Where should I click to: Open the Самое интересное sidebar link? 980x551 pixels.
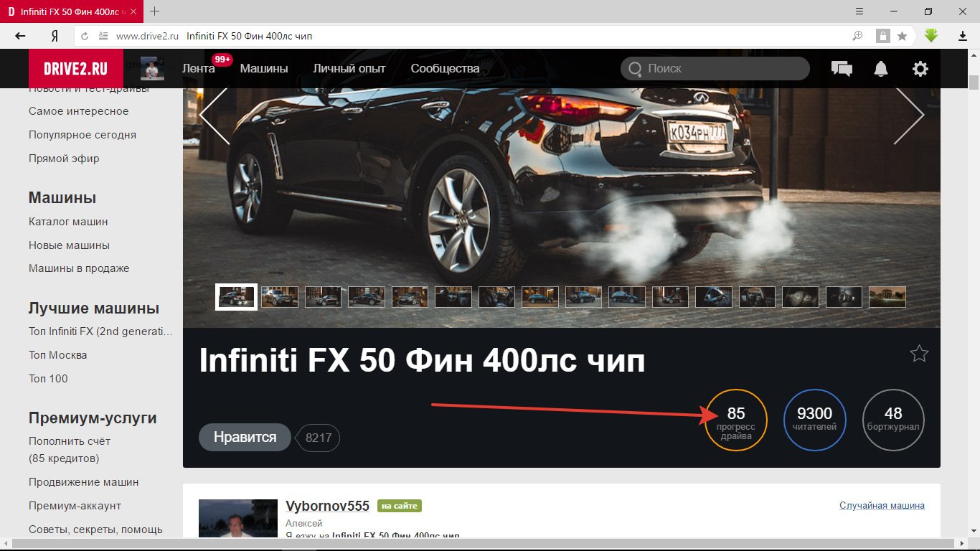[79, 111]
